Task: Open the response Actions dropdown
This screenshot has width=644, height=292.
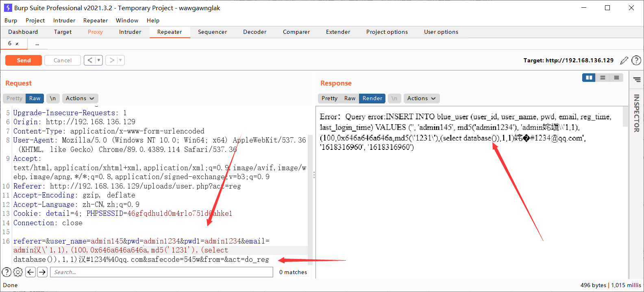Action: point(422,98)
